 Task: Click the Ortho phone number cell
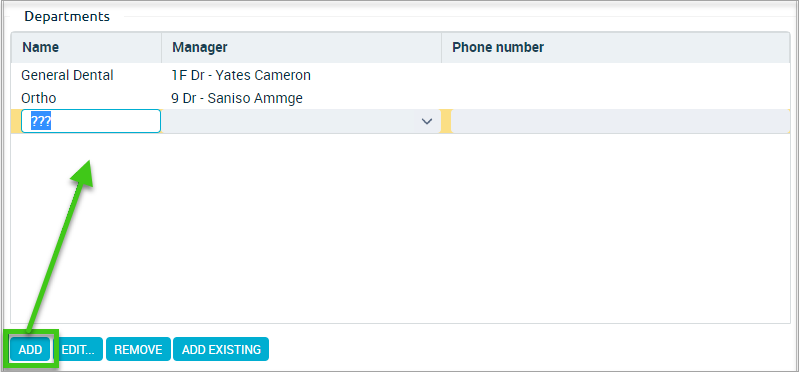pos(616,98)
